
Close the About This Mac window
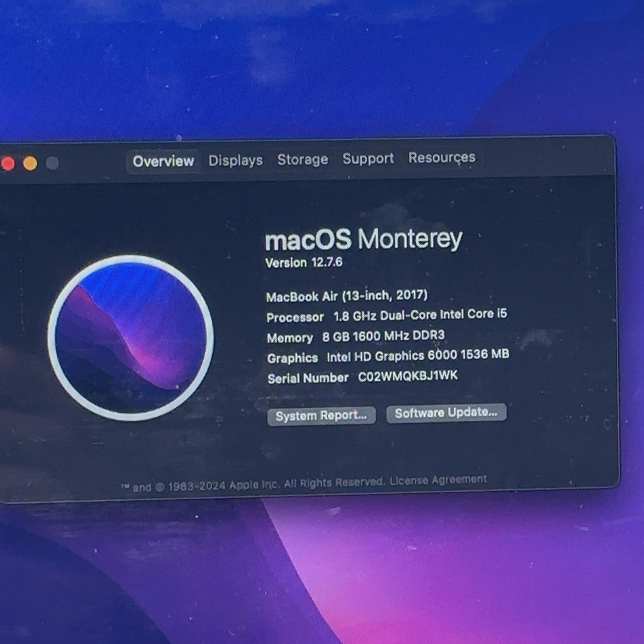coord(8,164)
